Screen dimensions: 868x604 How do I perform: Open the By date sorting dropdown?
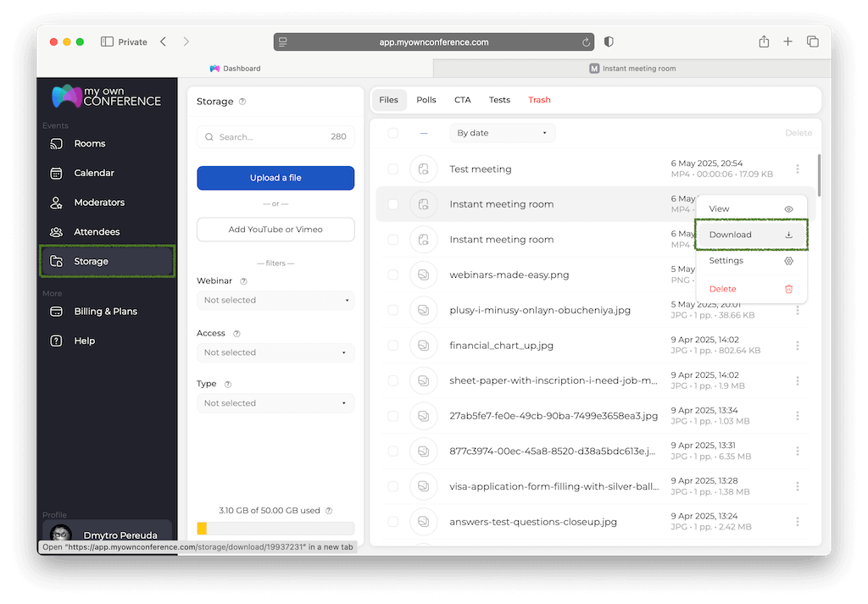pos(503,133)
